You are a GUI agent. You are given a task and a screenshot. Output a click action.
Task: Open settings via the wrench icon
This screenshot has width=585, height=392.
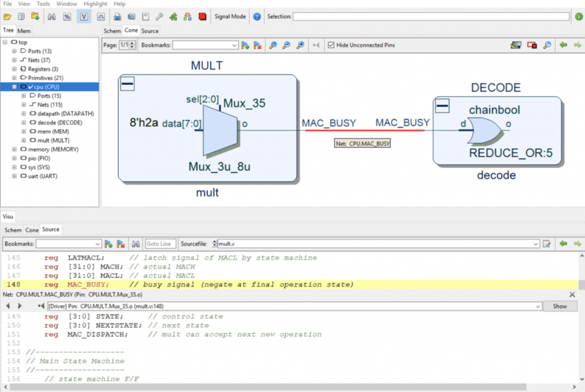click(160, 17)
